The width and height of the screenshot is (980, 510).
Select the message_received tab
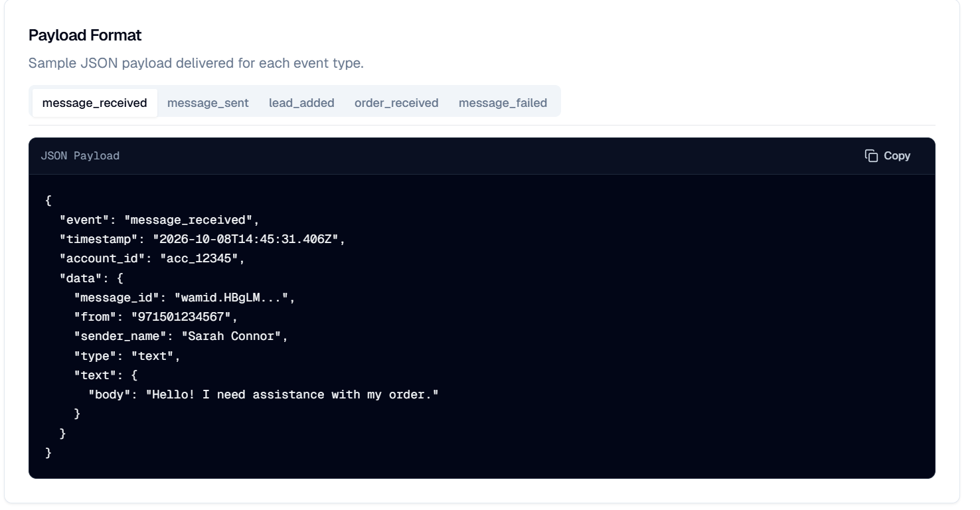pos(95,103)
